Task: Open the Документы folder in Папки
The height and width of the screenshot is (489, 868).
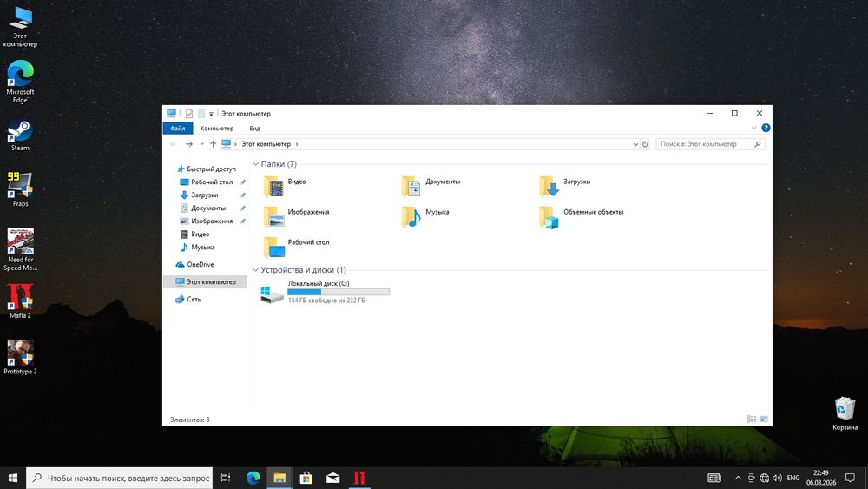Action: click(431, 186)
